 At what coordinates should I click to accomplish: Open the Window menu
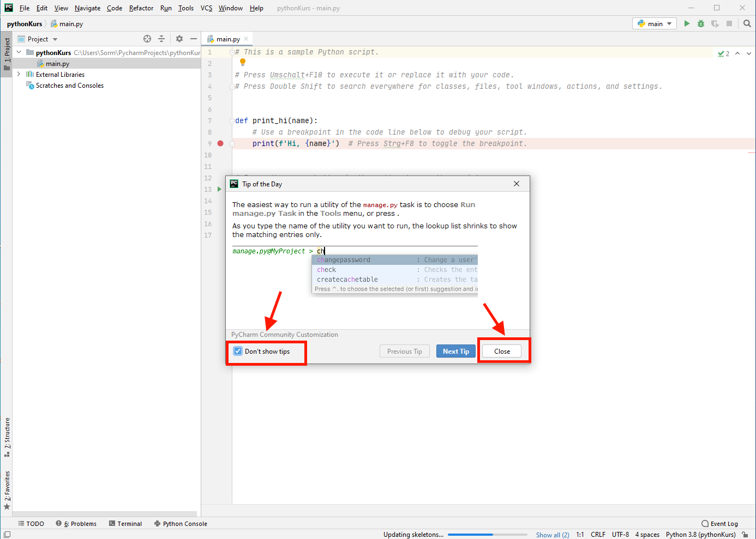pos(231,8)
